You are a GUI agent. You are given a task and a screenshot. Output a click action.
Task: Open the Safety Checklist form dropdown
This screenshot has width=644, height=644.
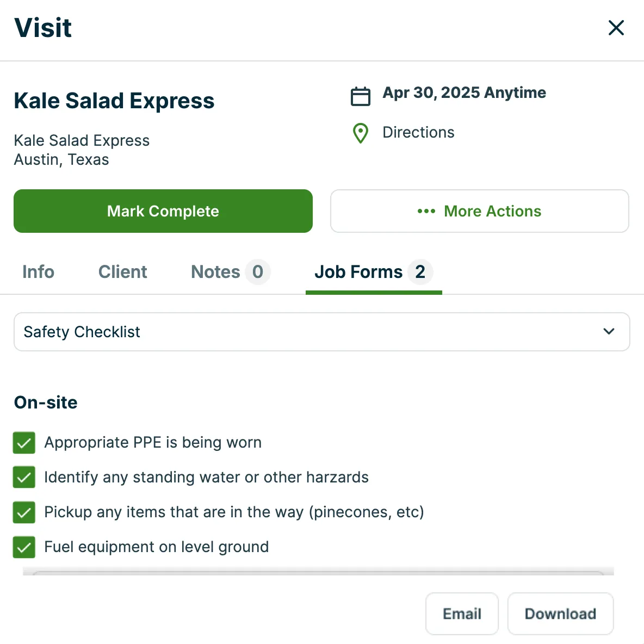pyautogui.click(x=321, y=332)
